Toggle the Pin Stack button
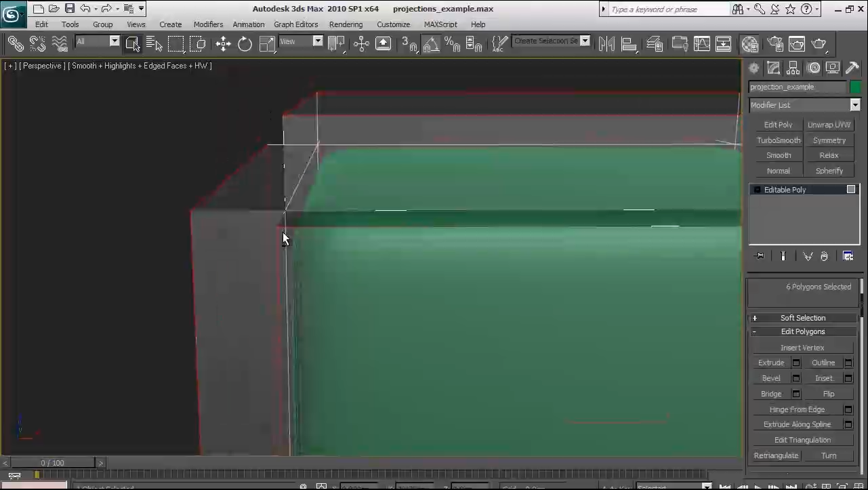The width and height of the screenshot is (868, 490). click(x=759, y=256)
